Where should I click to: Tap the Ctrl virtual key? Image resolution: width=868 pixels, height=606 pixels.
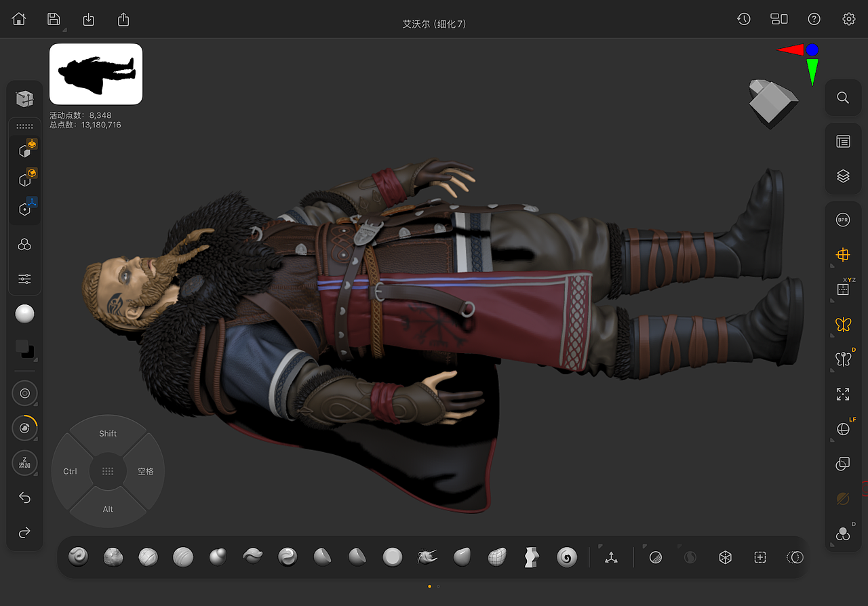point(70,471)
